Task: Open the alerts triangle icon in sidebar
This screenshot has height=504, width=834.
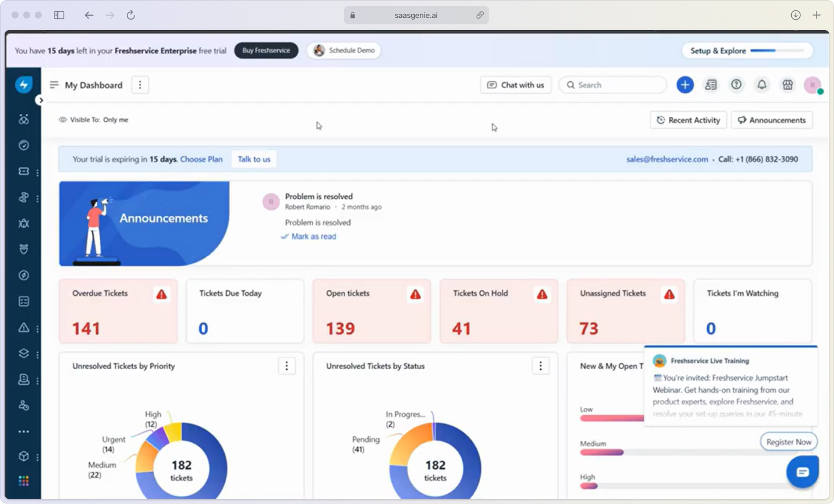Action: (24, 328)
